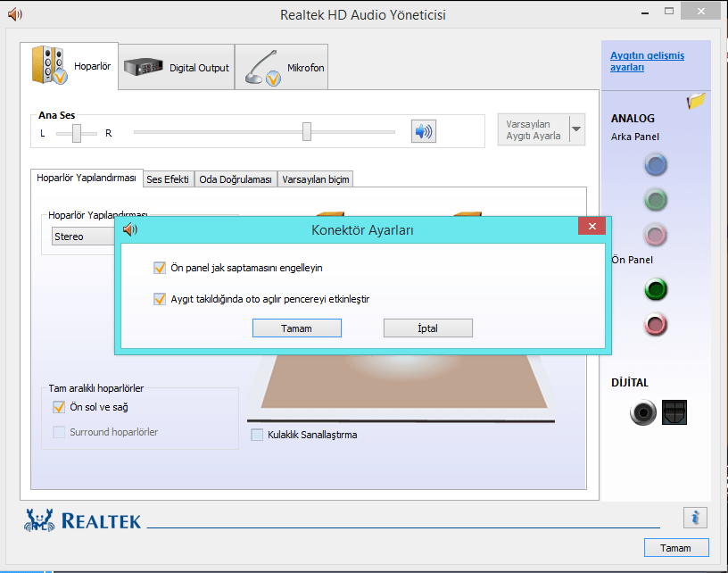Switch to the Digital Output tab

(x=177, y=67)
